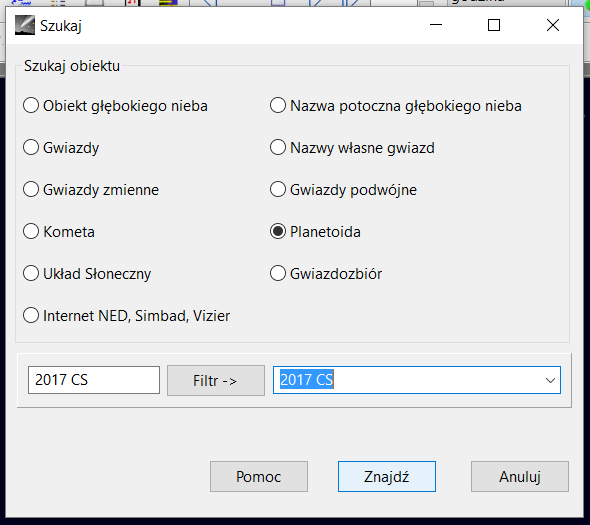The width and height of the screenshot is (590, 525).
Task: Click the Szukaj window app icon
Action: [25, 25]
